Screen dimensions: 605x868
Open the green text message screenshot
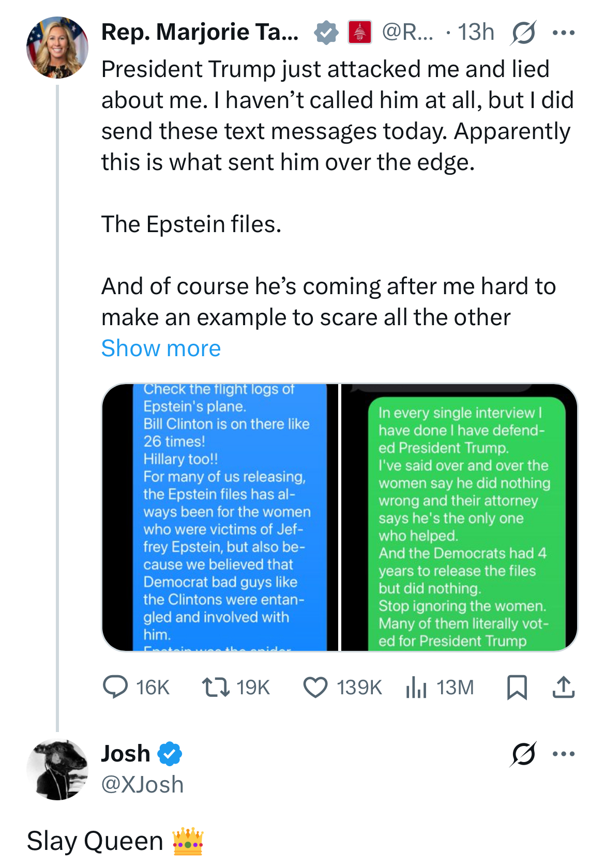click(459, 517)
